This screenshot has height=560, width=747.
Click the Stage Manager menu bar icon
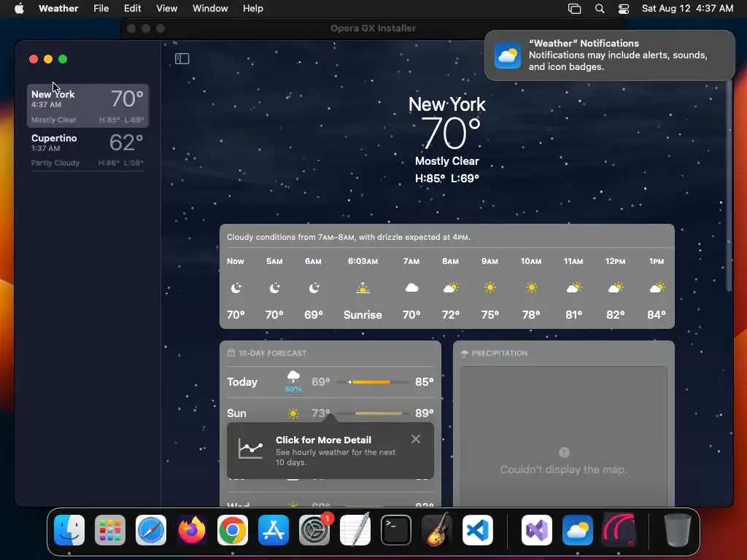tap(575, 9)
